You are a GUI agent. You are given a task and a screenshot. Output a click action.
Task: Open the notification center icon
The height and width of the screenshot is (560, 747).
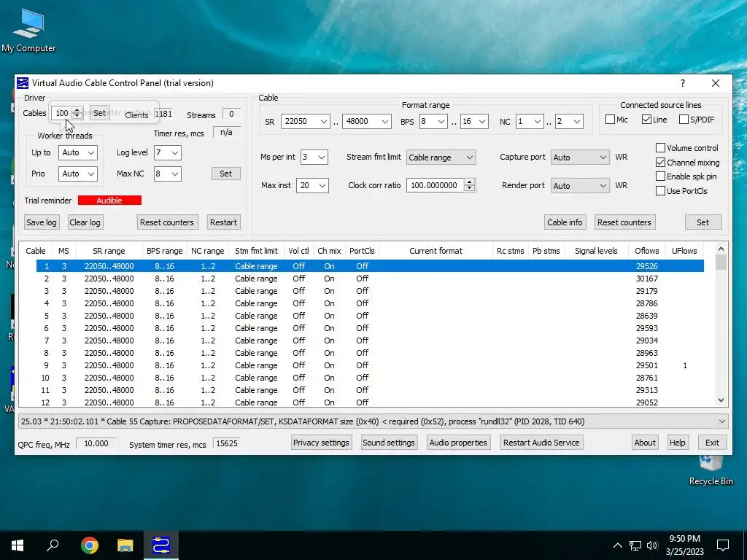[723, 545]
